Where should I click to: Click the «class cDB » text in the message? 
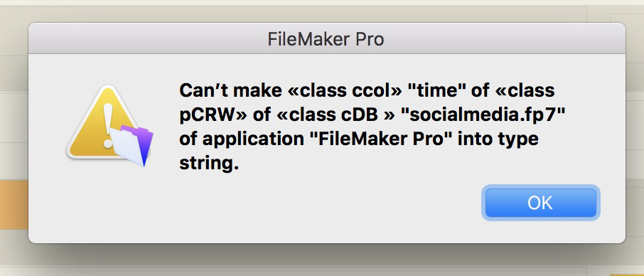336,116
